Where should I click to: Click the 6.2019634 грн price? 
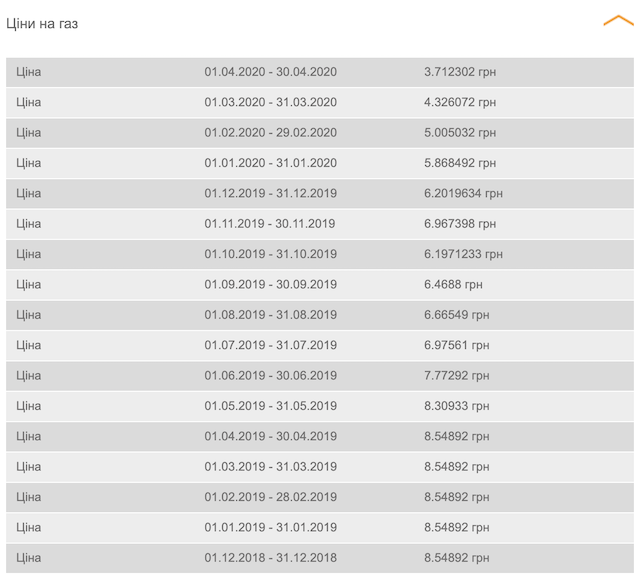click(x=463, y=194)
